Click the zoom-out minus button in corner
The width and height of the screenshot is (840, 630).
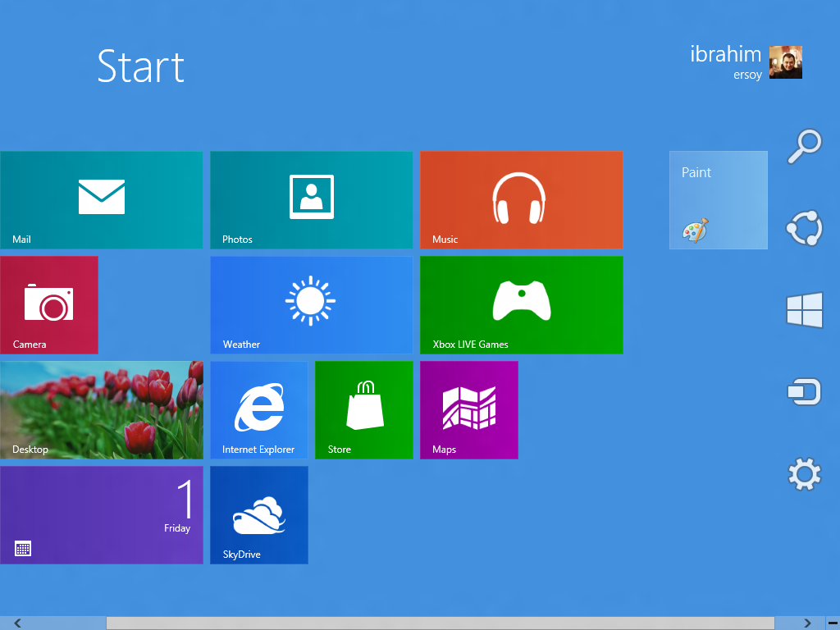[833, 623]
